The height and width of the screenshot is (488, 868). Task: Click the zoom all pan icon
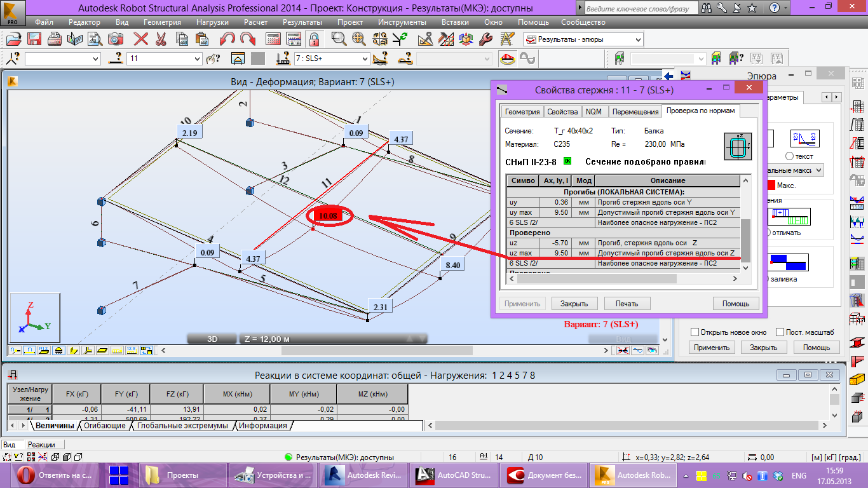(359, 39)
